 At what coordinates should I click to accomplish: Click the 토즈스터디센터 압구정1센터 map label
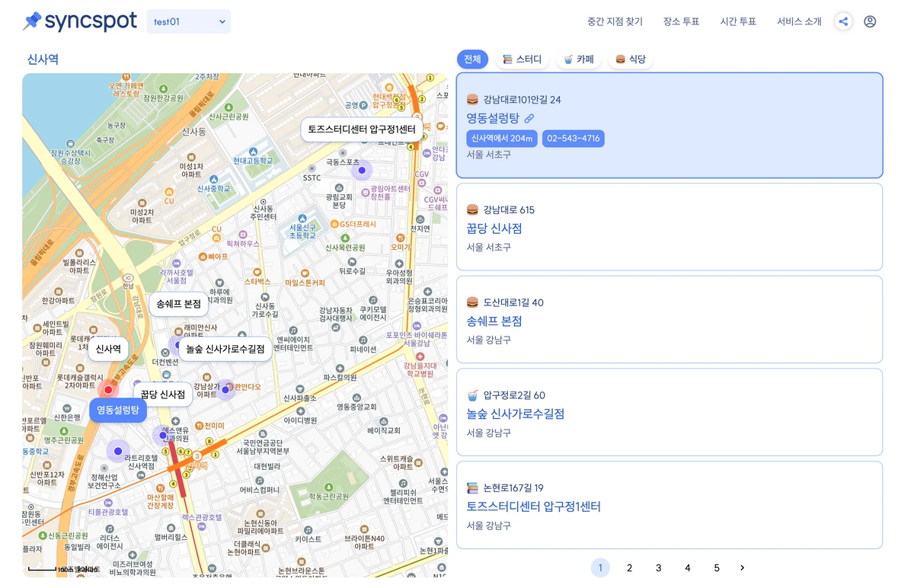pos(362,129)
